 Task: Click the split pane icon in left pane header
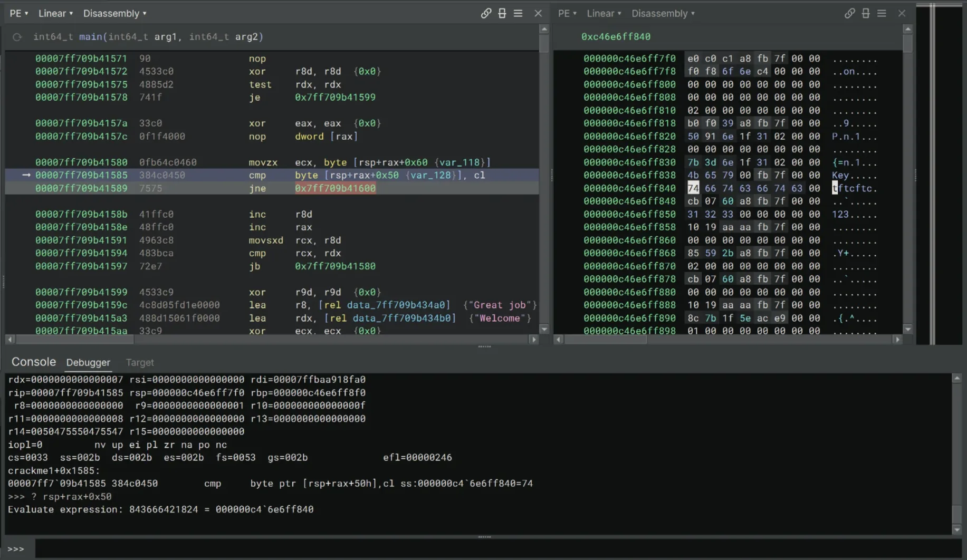tap(502, 13)
